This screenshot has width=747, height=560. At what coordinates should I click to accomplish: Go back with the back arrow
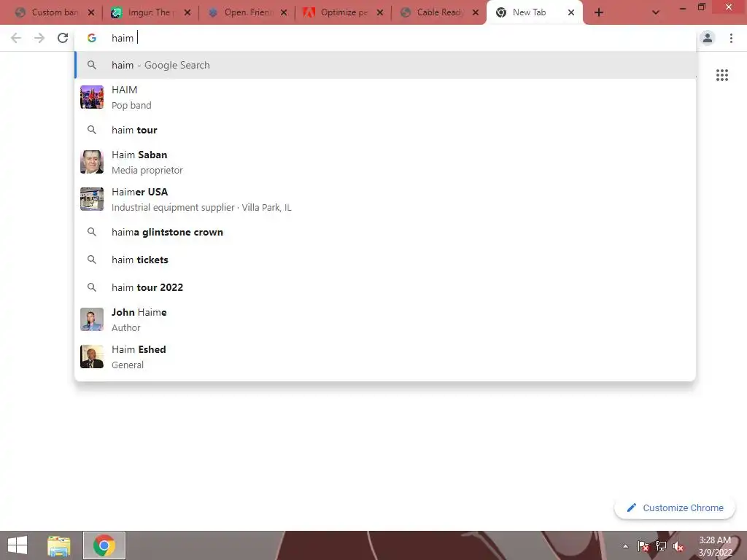point(16,38)
